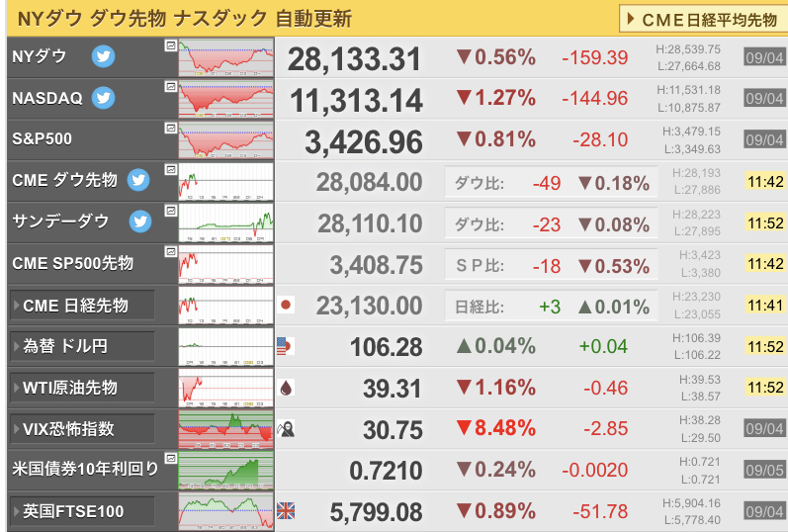Open the 英国FTSE100 button

(82, 512)
